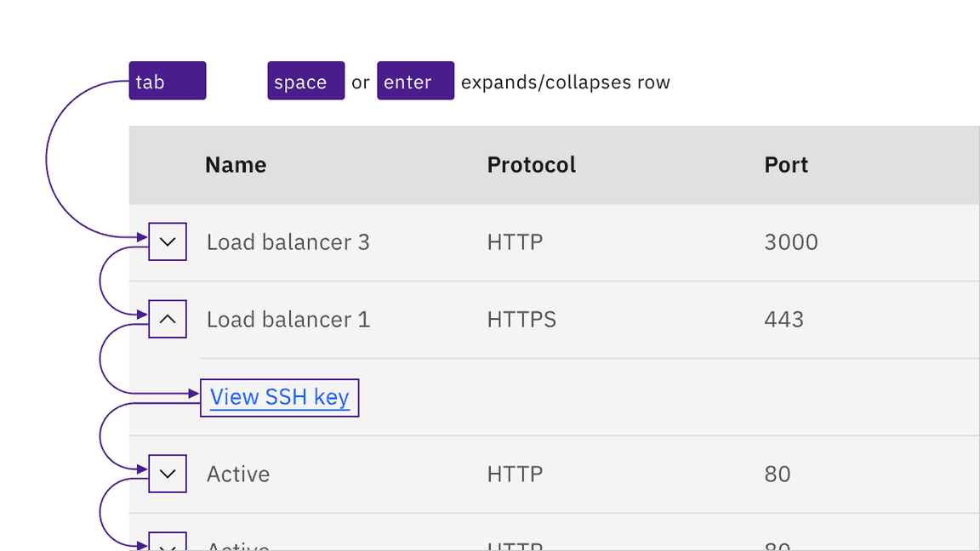
Task: Select the row showing HTTPS port 443
Action: pyautogui.click(x=553, y=319)
